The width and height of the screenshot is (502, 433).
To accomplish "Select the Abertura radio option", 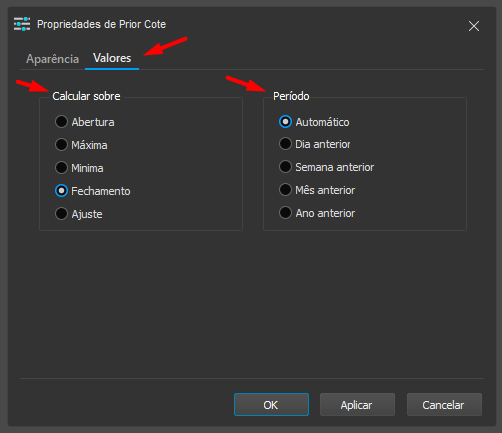I will pyautogui.click(x=85, y=122).
